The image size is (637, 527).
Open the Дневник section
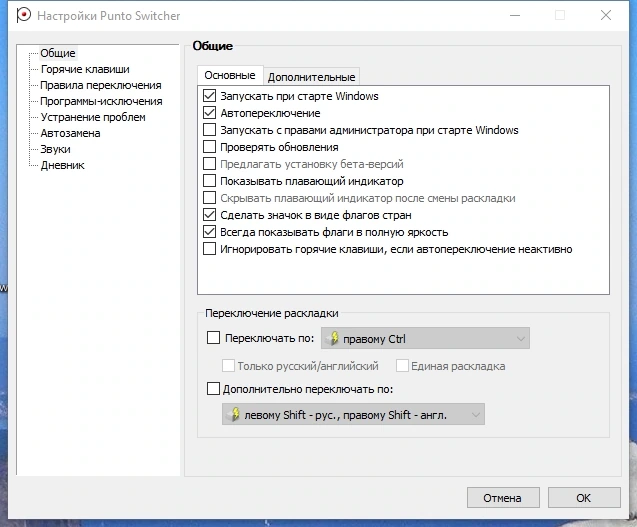tap(63, 165)
